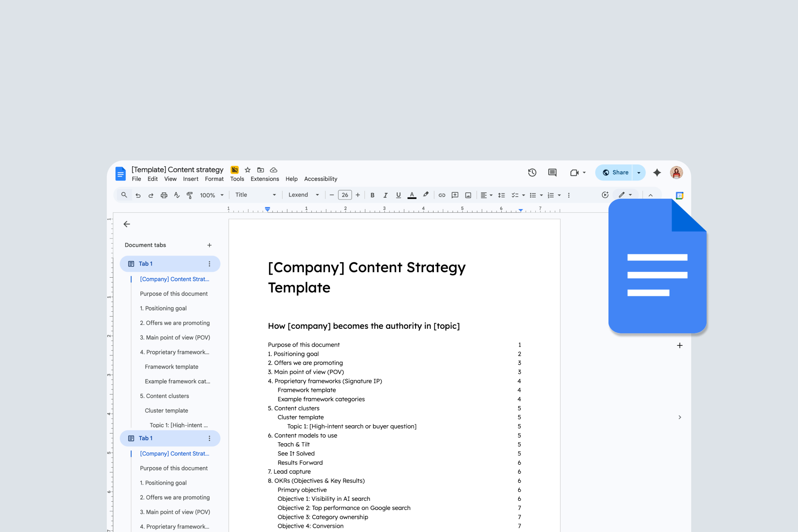Toggle underline formatting
The width and height of the screenshot is (798, 532).
(x=398, y=195)
